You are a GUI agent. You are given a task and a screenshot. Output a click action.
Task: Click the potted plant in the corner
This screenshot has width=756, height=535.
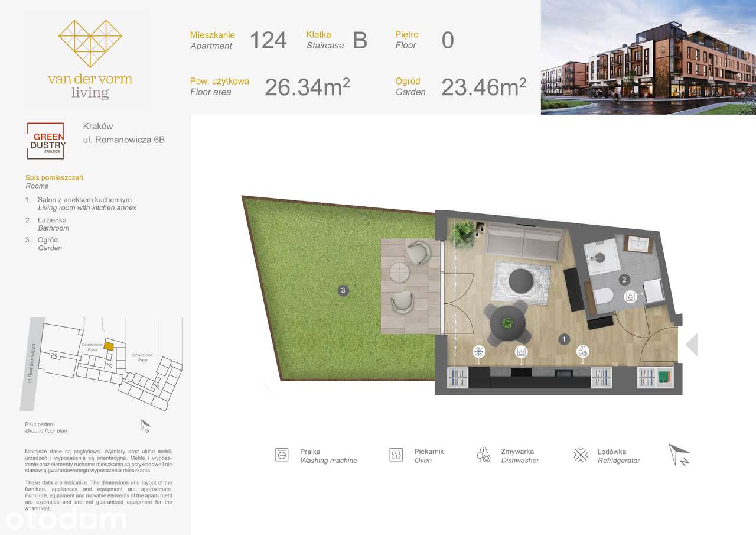pyautogui.click(x=462, y=234)
